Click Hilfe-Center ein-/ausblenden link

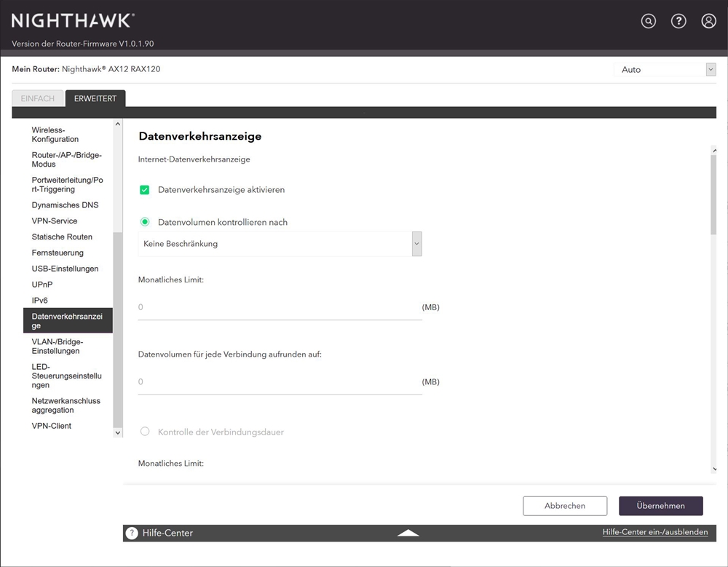point(654,532)
